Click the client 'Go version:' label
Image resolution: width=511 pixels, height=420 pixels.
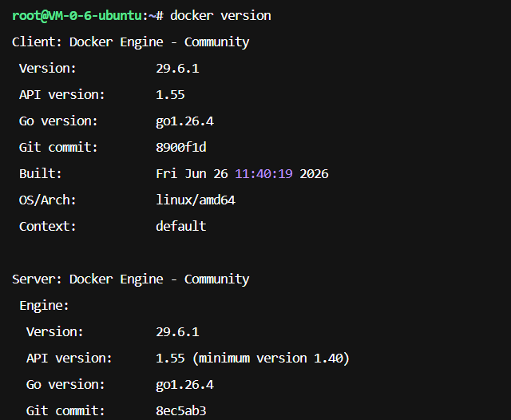pyautogui.click(x=58, y=121)
